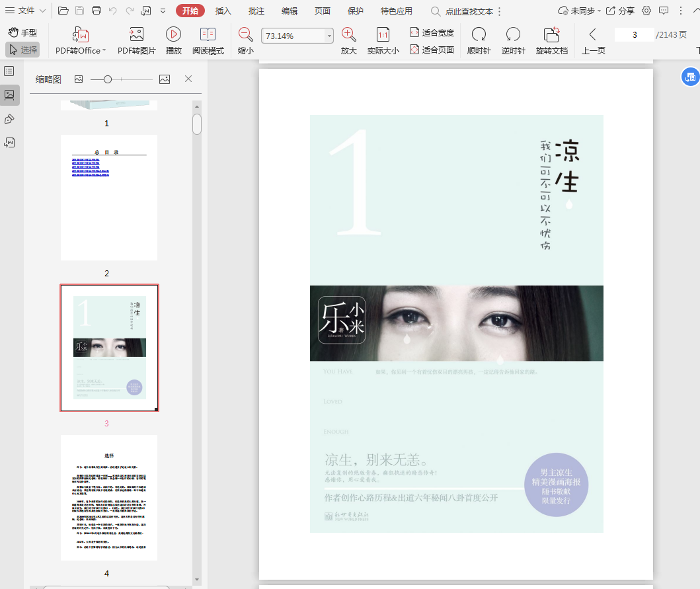Click the zoom in (放大) magnifier icon
Viewport: 700px width, 589px height.
coord(348,35)
